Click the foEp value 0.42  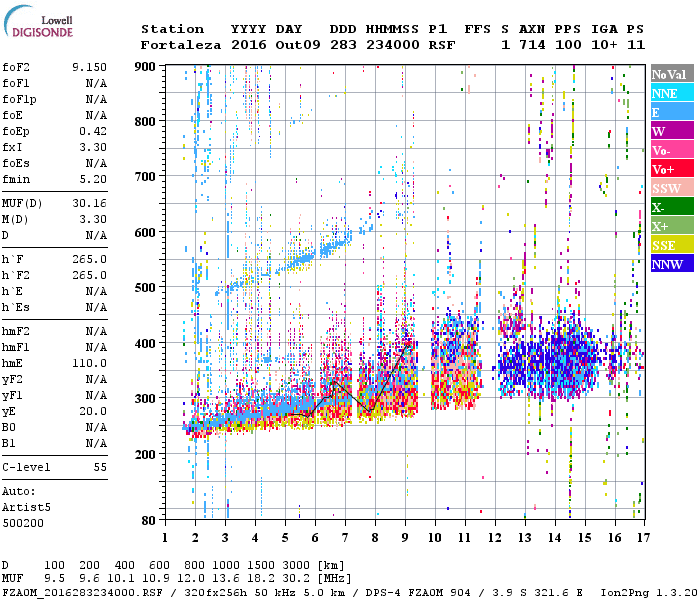tap(93, 131)
